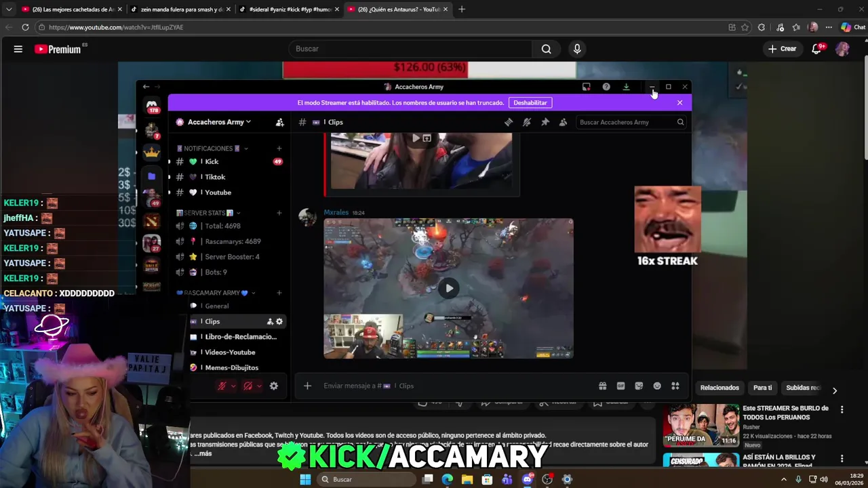Select the Relacionados chip
Viewport: 868px width, 488px height.
coord(719,388)
